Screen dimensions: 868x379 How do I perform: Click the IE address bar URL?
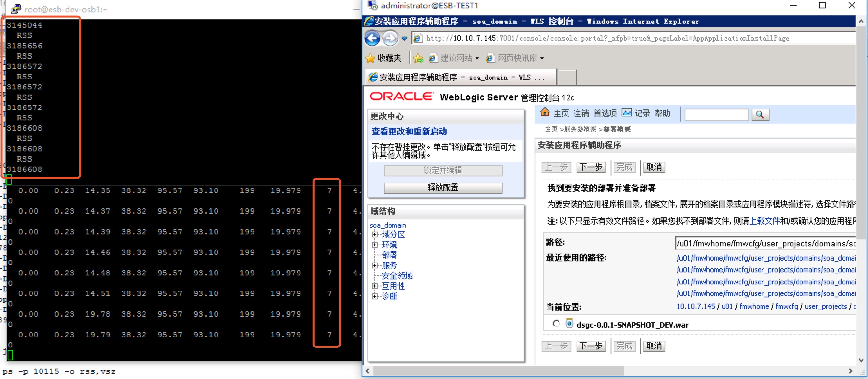coord(607,38)
